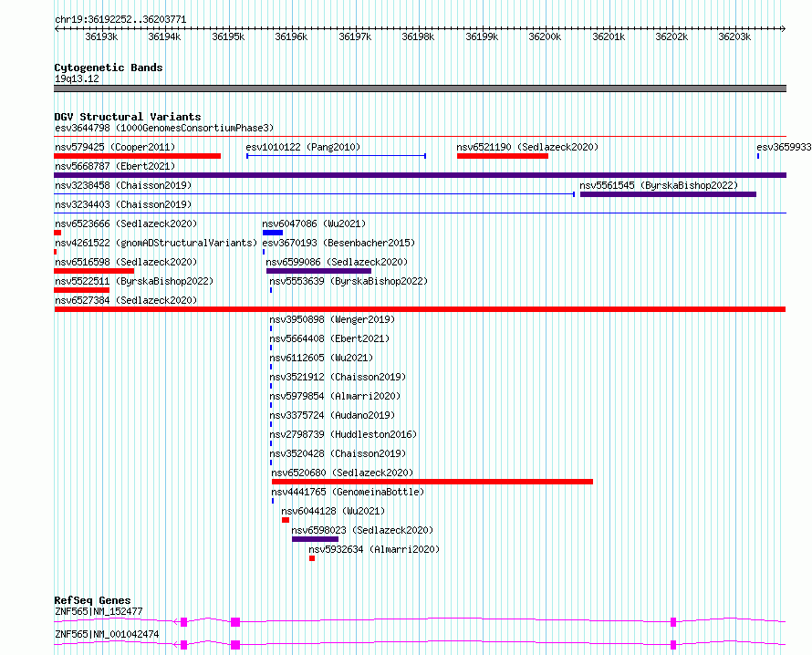
Task: Open nsv6521190 (Sedlazeck2020) label
Action: pos(527,147)
